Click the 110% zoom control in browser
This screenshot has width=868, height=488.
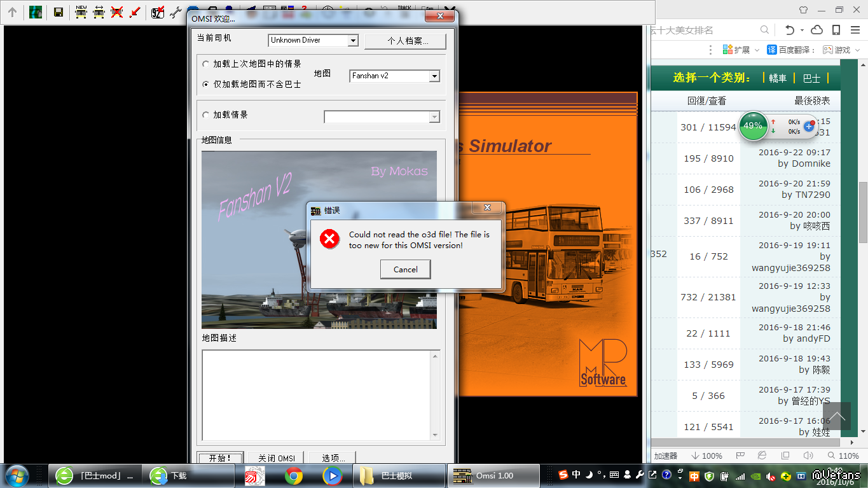843,456
